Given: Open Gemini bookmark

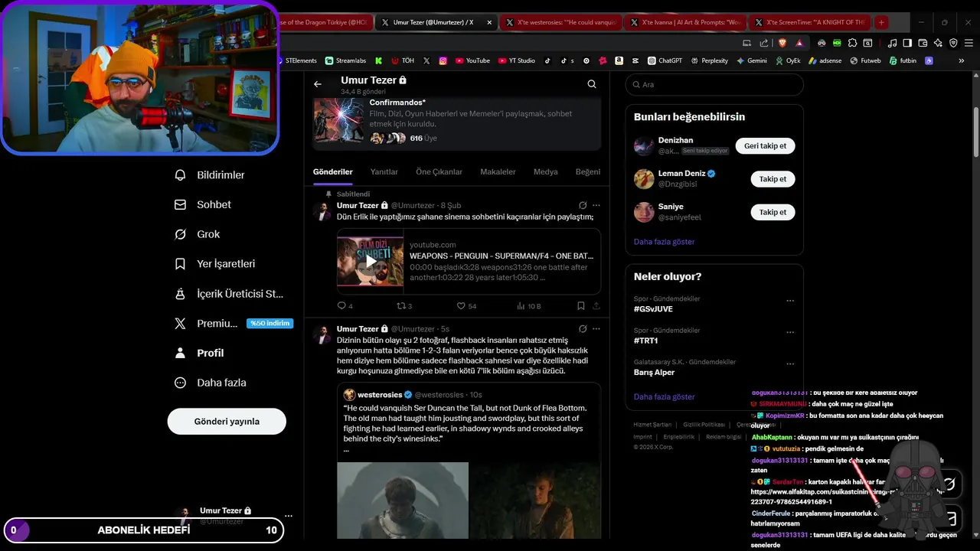Looking at the screenshot, I should tap(752, 60).
